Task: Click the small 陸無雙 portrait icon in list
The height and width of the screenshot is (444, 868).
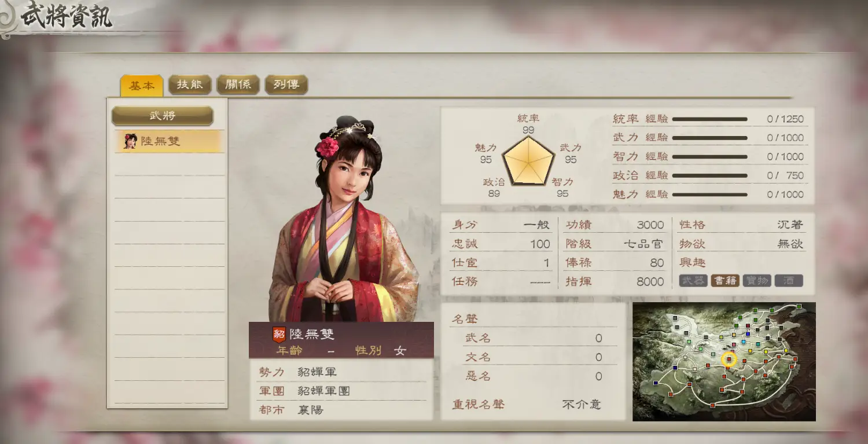Action: (130, 141)
